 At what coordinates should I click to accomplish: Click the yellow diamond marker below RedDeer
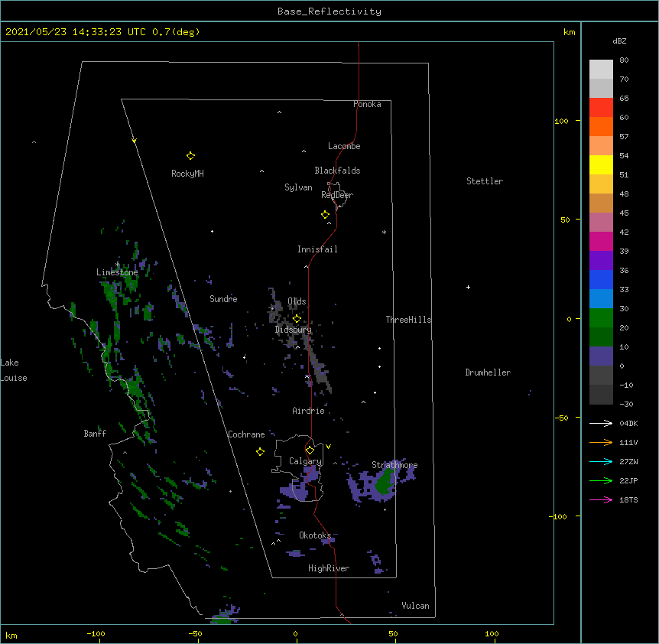pos(326,215)
